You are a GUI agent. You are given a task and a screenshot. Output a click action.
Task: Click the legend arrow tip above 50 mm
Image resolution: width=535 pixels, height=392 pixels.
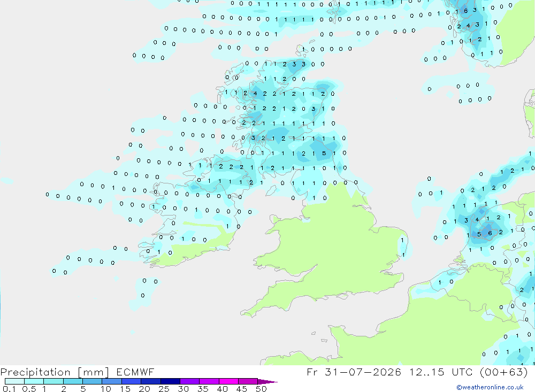pyautogui.click(x=267, y=381)
